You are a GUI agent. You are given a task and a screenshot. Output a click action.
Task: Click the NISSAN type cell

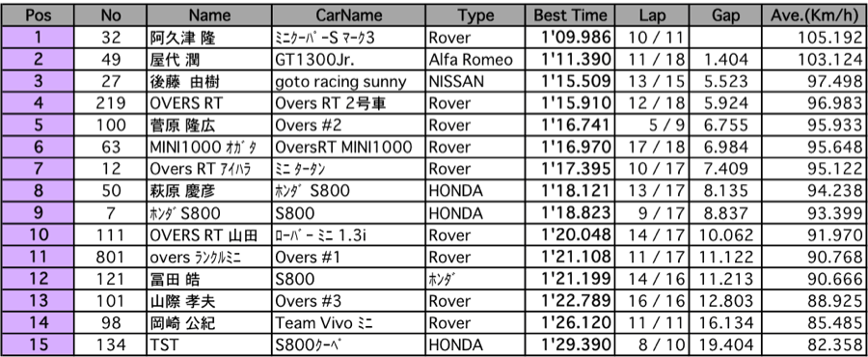475,82
